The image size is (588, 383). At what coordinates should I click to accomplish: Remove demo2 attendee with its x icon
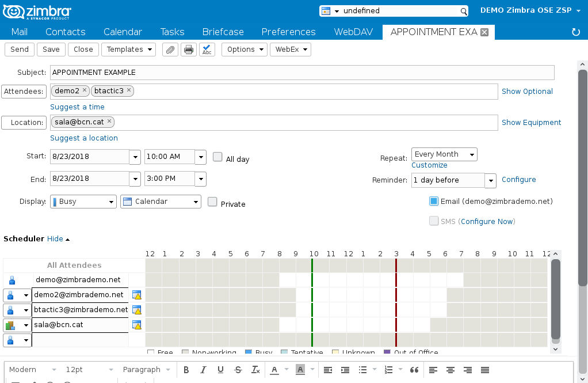point(85,90)
